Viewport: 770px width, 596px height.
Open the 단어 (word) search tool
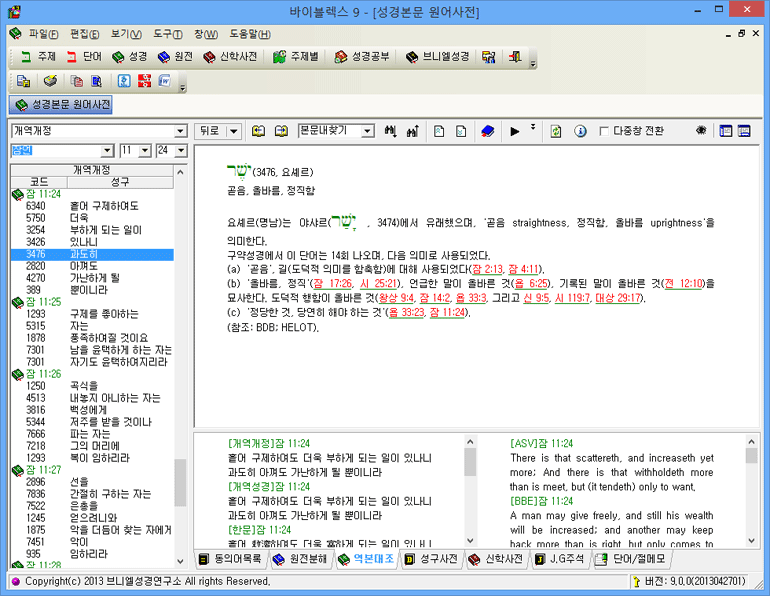click(x=84, y=57)
